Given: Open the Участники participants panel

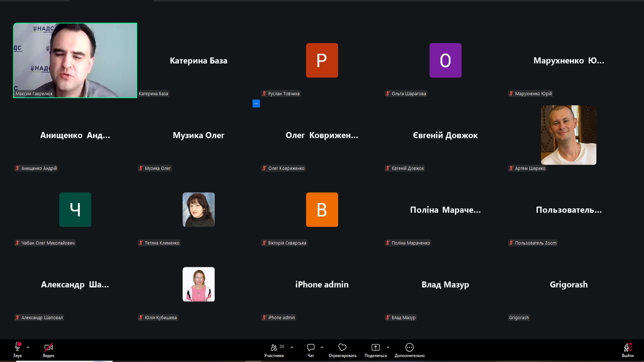Looking at the screenshot, I should coord(274,350).
